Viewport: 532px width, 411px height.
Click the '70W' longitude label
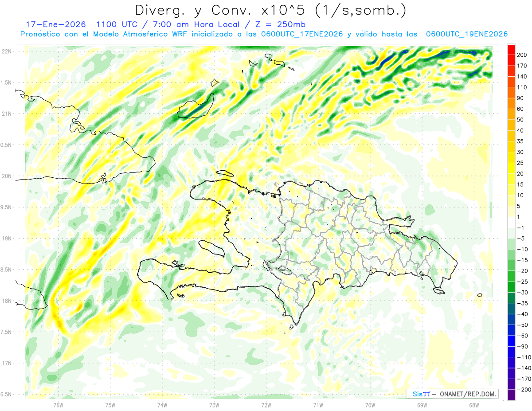[370, 405]
